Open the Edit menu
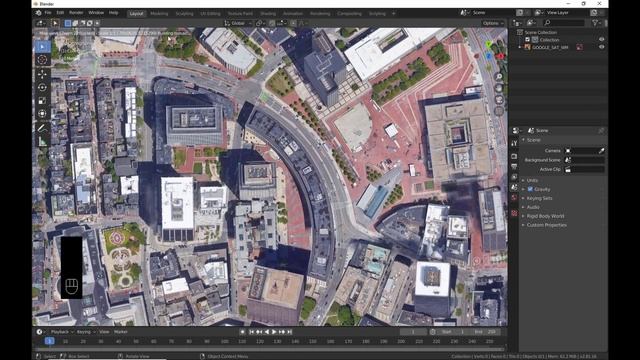 (60, 13)
